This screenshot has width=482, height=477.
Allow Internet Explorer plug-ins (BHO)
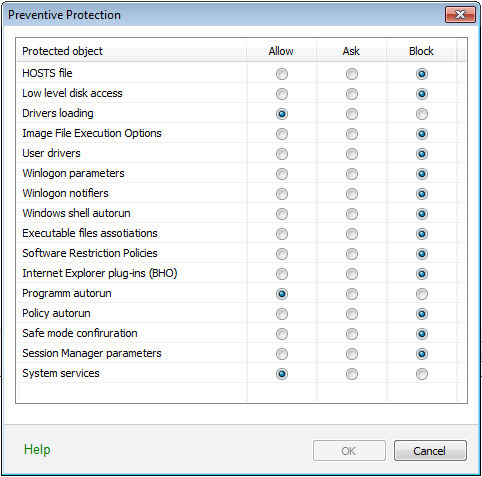click(x=282, y=274)
